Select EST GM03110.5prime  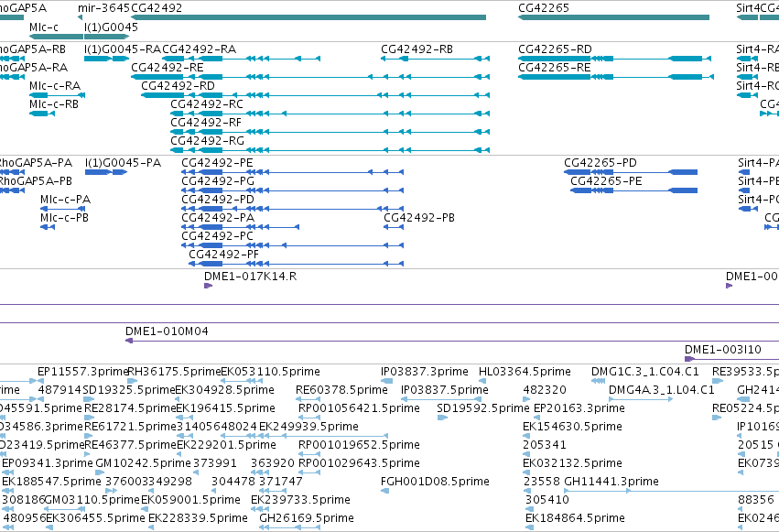[92, 501]
